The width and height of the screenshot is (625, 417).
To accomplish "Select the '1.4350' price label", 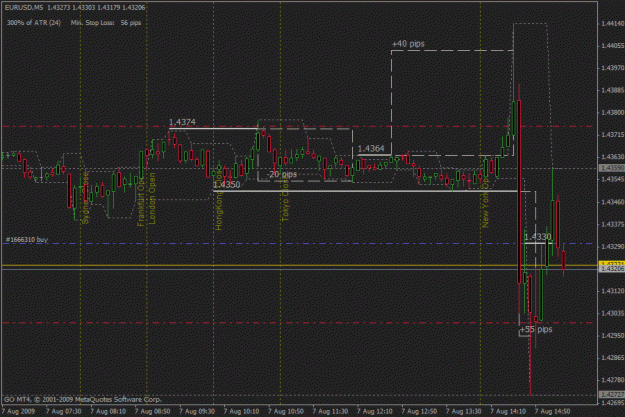I will click(227, 185).
